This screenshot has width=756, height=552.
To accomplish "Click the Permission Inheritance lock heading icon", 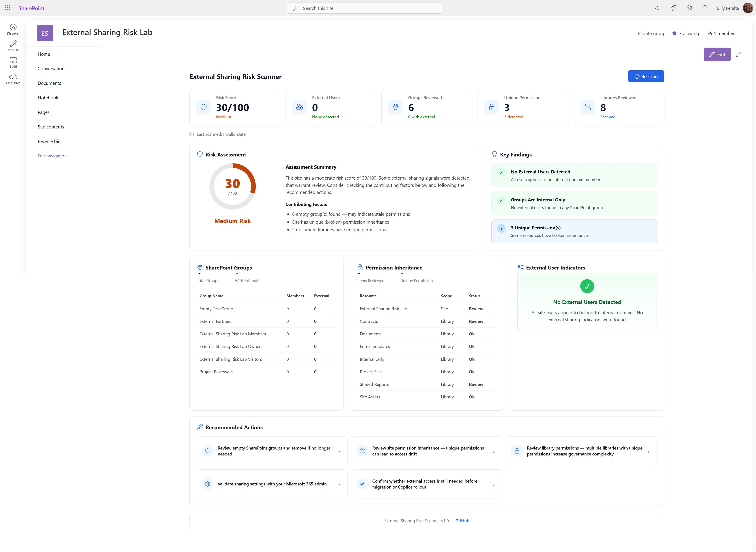I will pyautogui.click(x=360, y=267).
